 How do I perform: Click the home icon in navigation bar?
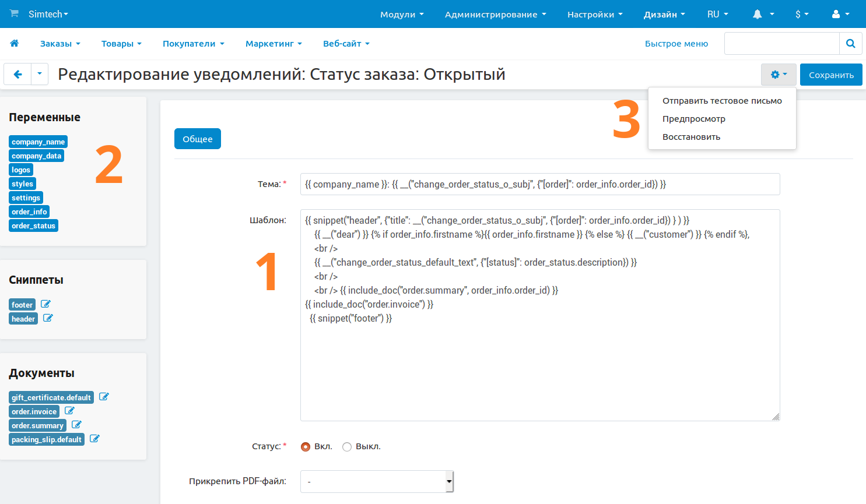point(15,43)
